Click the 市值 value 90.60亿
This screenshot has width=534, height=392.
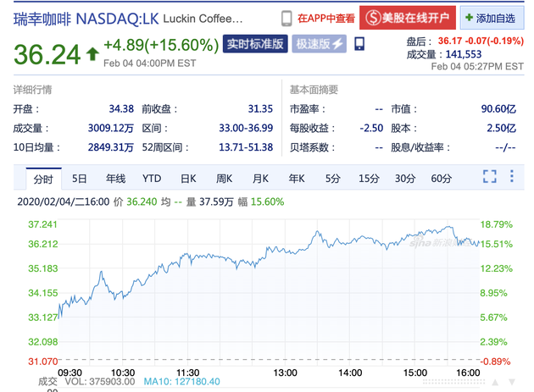coord(498,109)
